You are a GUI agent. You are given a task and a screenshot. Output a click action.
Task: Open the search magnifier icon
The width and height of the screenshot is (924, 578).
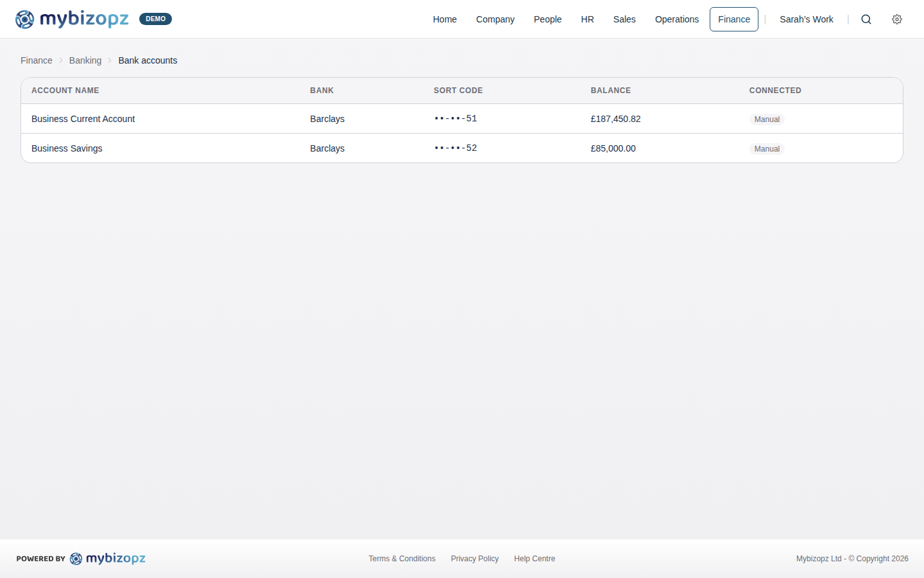point(866,19)
